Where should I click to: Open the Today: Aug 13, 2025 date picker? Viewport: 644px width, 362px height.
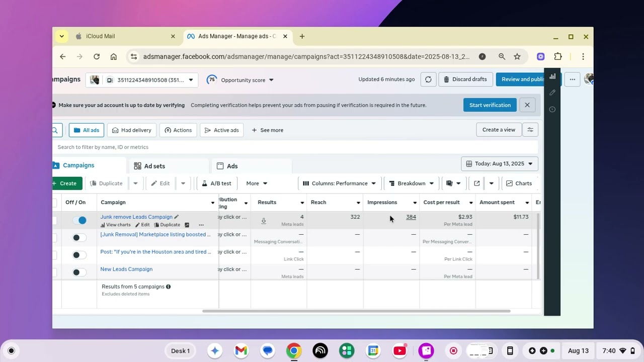coord(500,164)
